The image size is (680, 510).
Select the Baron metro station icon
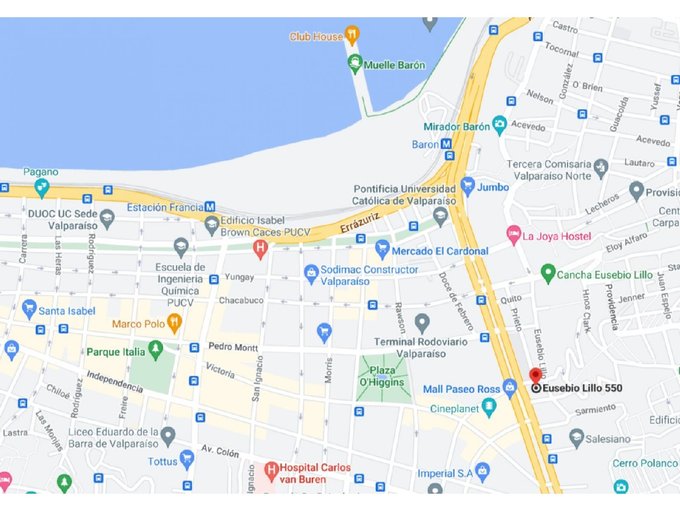(x=446, y=144)
